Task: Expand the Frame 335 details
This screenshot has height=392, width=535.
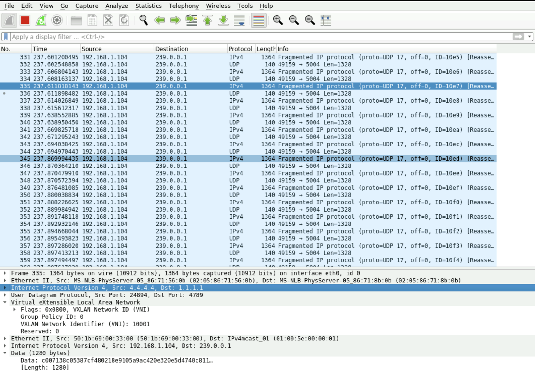Action: pyautogui.click(x=5, y=273)
